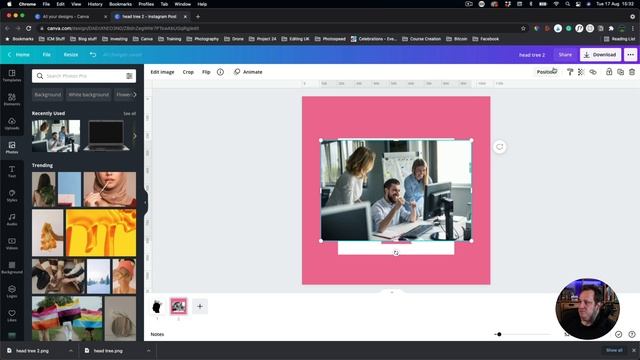Open the Uploads sidebar tab

(x=12, y=123)
